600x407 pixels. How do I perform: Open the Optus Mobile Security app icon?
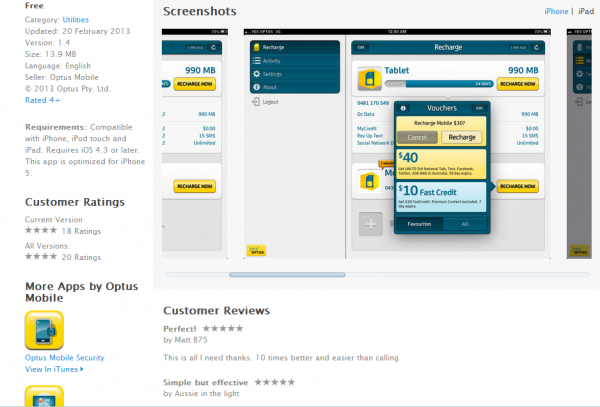pos(44,330)
